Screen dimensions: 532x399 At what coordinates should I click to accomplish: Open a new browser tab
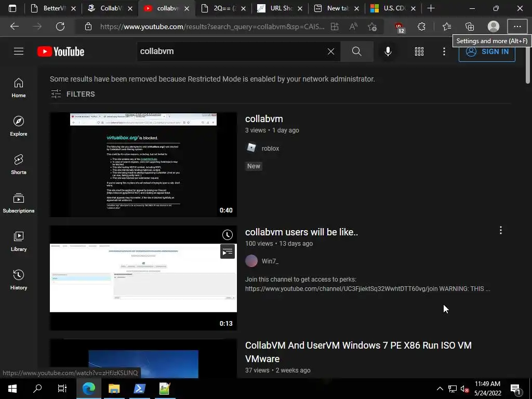[x=431, y=8]
